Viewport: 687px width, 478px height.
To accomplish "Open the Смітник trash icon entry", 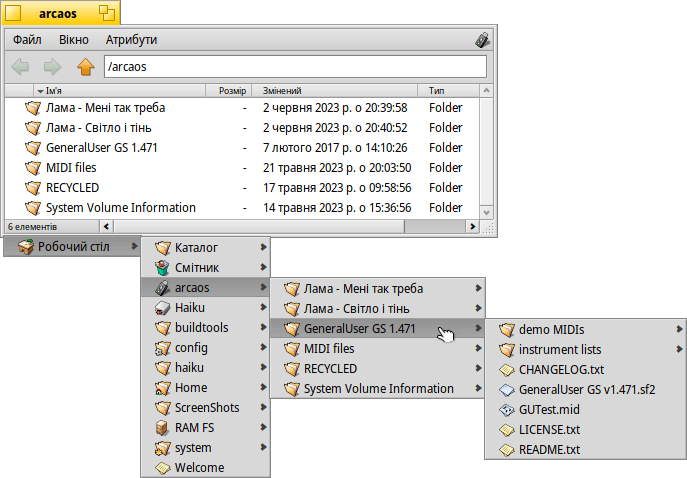I will click(162, 268).
